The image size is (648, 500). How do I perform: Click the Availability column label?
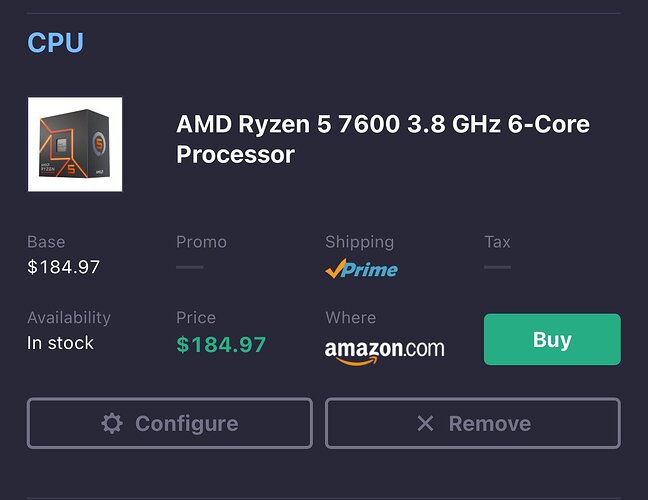69,318
